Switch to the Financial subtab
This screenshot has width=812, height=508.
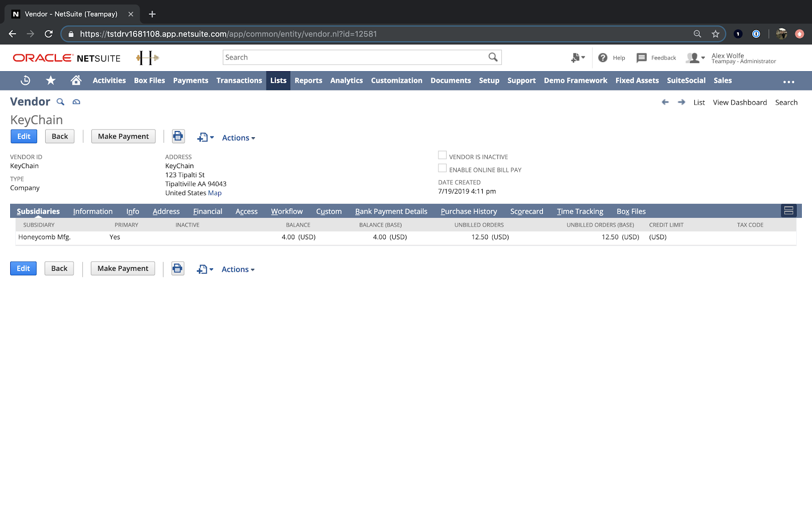point(208,211)
